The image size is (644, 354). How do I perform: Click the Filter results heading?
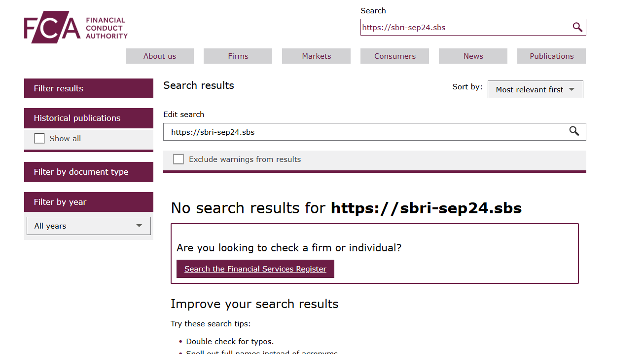pos(89,88)
